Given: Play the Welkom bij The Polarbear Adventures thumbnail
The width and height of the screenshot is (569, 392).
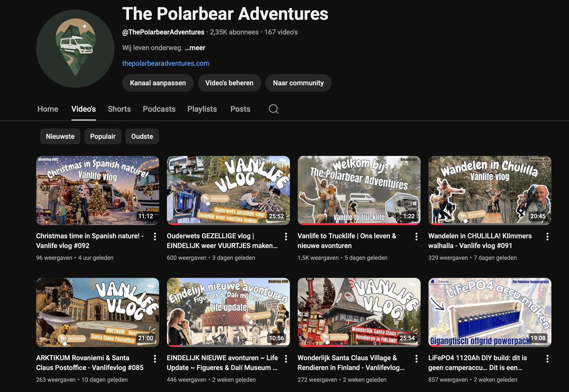Looking at the screenshot, I should pos(359,190).
